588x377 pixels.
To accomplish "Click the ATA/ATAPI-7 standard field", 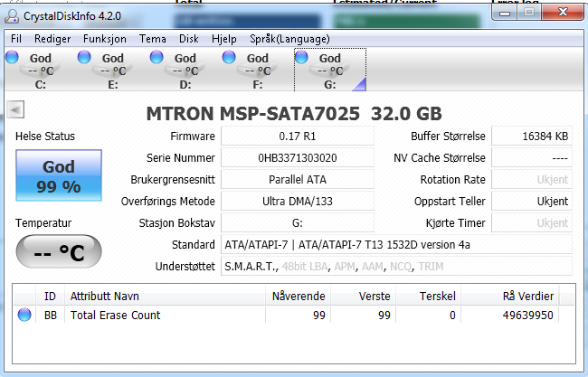I will pos(396,245).
